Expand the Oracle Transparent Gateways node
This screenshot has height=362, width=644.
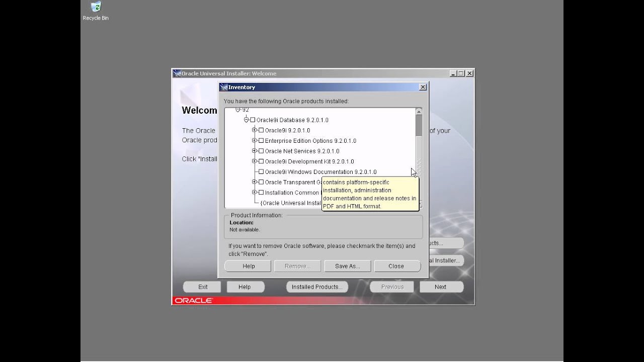coord(255,182)
